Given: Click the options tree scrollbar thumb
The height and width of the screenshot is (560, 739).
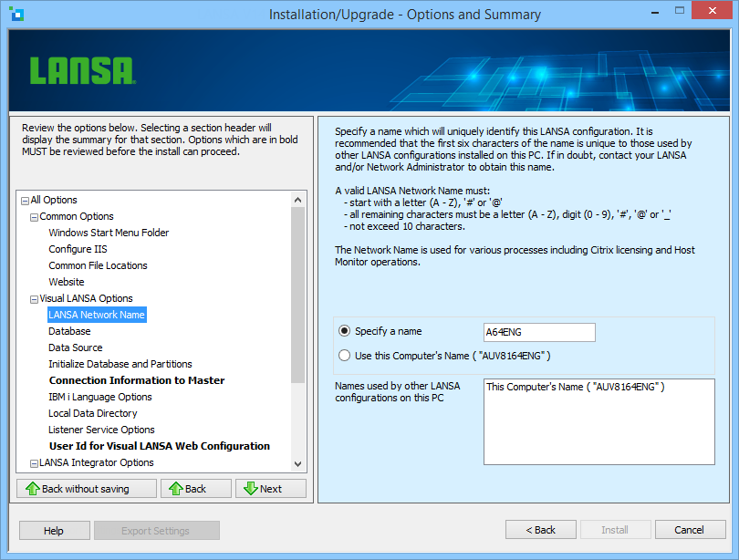Looking at the screenshot, I should 297,295.
